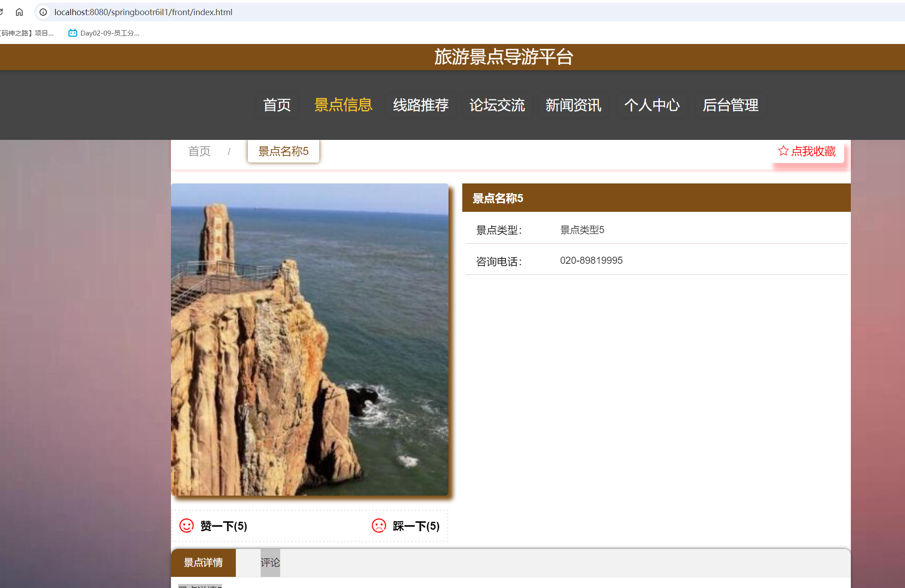Click the browser home icon

19,12
